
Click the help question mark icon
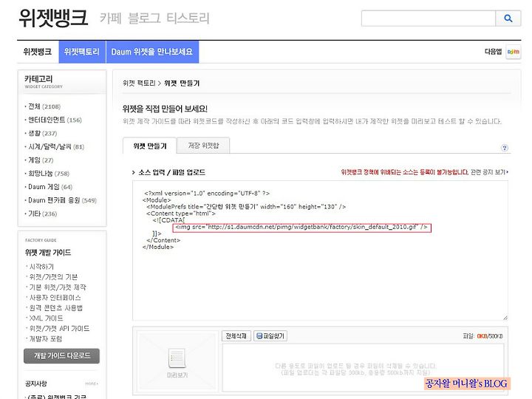[x=505, y=148]
